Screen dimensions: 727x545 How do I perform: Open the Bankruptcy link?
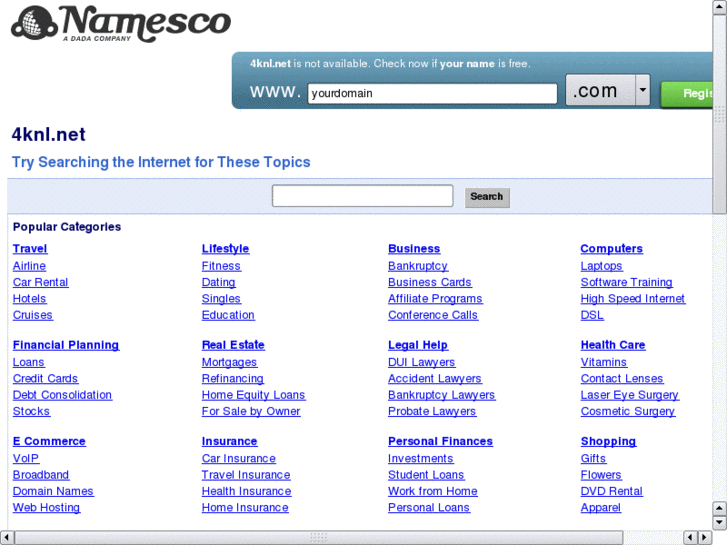(418, 266)
